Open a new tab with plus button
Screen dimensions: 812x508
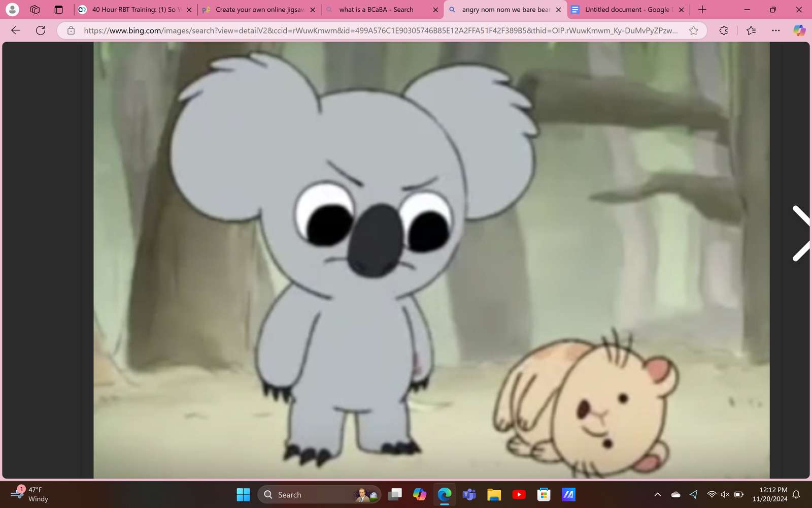point(702,9)
